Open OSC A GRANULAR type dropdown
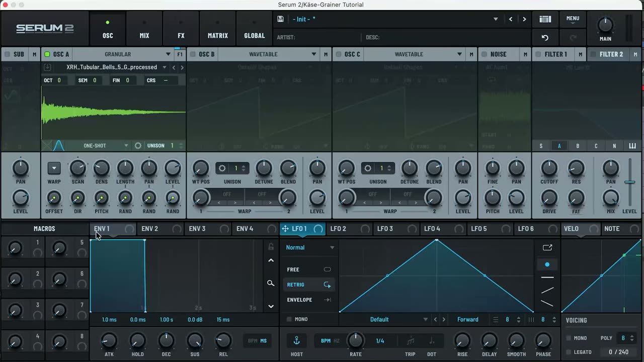 (x=123, y=54)
